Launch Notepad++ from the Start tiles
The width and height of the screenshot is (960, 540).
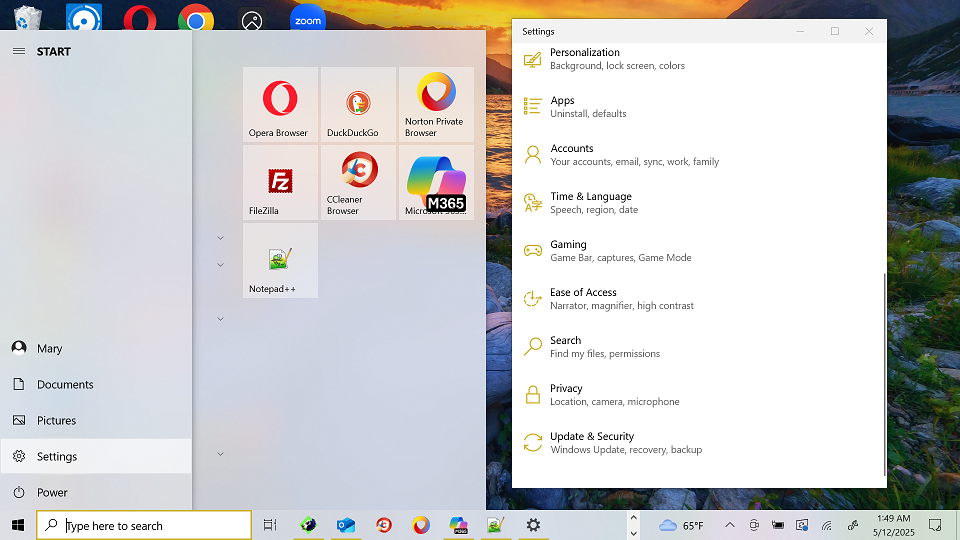click(x=280, y=260)
